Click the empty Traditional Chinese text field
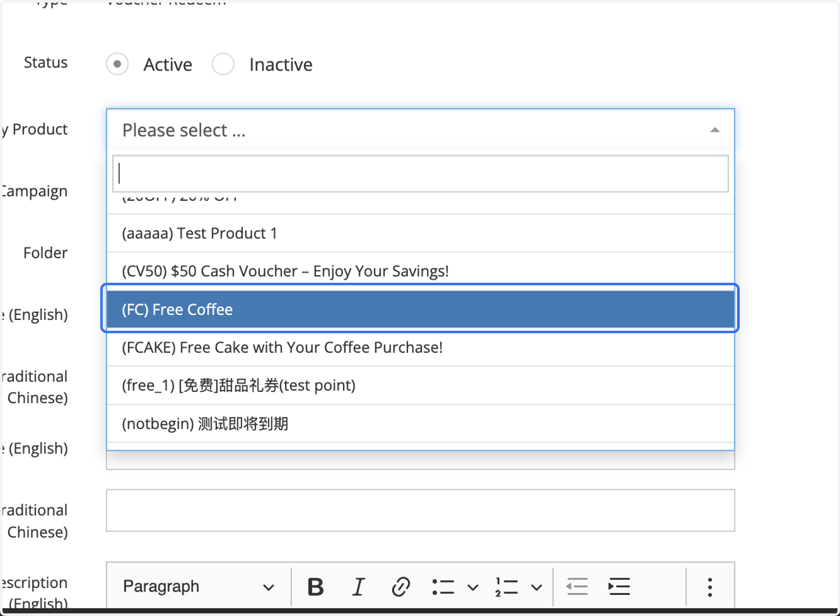Image resolution: width=840 pixels, height=616 pixels. coord(420,510)
